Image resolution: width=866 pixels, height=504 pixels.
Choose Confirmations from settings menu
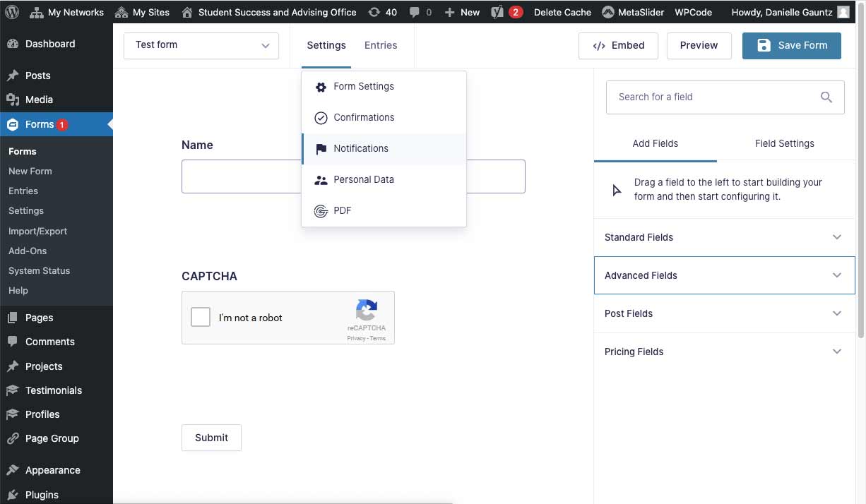click(x=384, y=117)
